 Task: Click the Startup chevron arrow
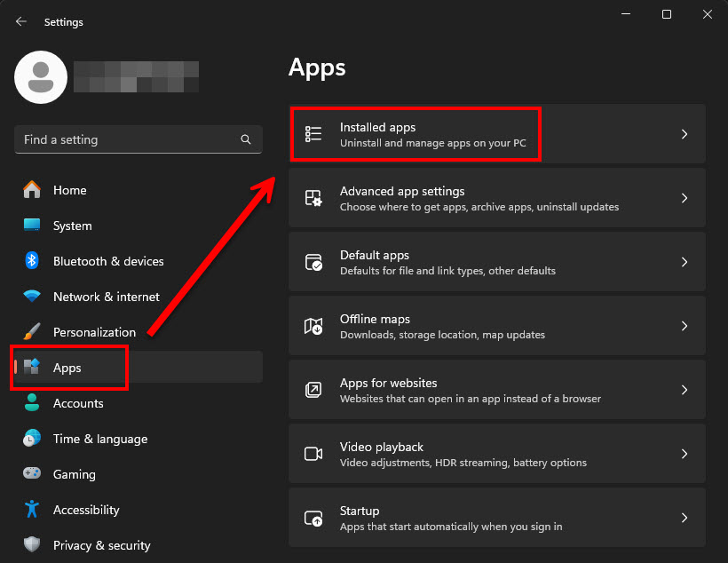point(684,518)
